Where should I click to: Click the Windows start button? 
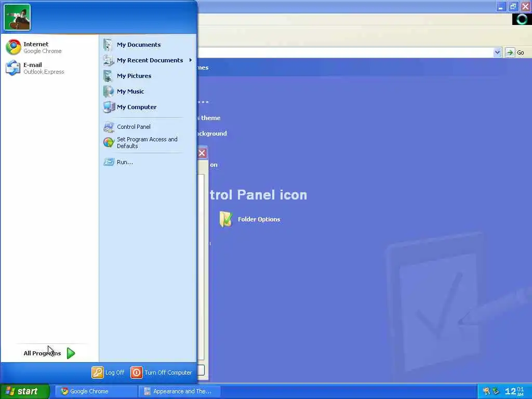point(25,391)
